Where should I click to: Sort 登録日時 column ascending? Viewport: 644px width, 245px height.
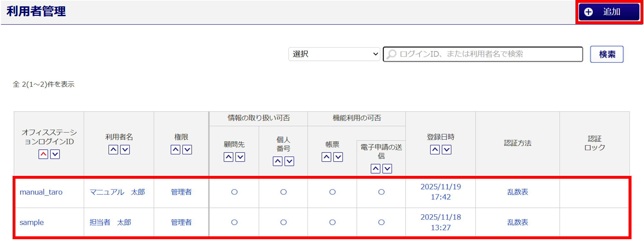pos(435,150)
